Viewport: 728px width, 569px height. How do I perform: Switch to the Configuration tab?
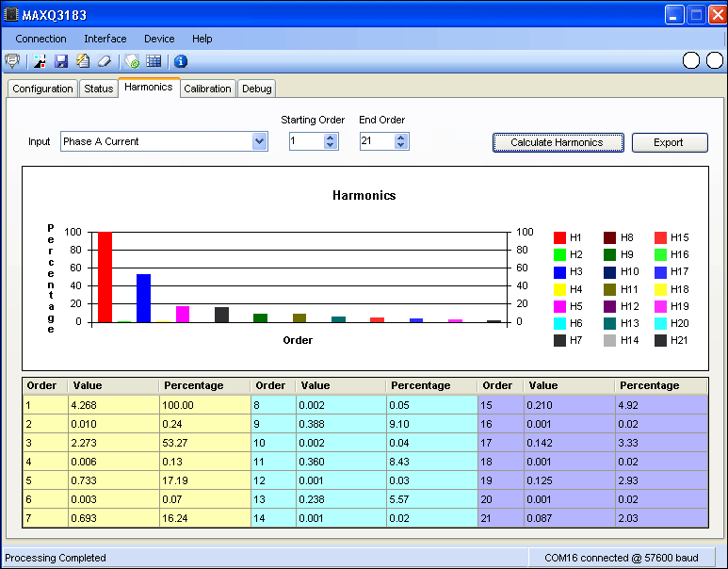(42, 89)
